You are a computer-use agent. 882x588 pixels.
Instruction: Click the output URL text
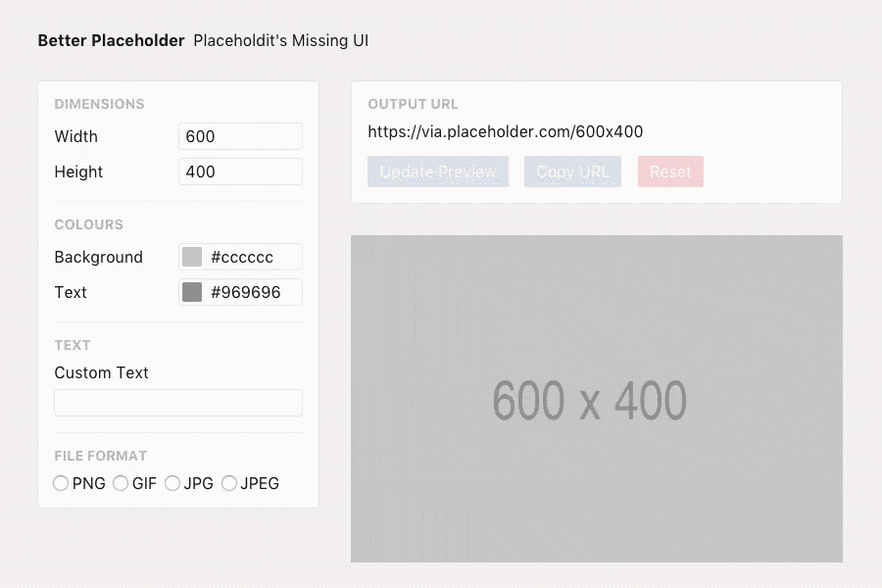point(505,131)
